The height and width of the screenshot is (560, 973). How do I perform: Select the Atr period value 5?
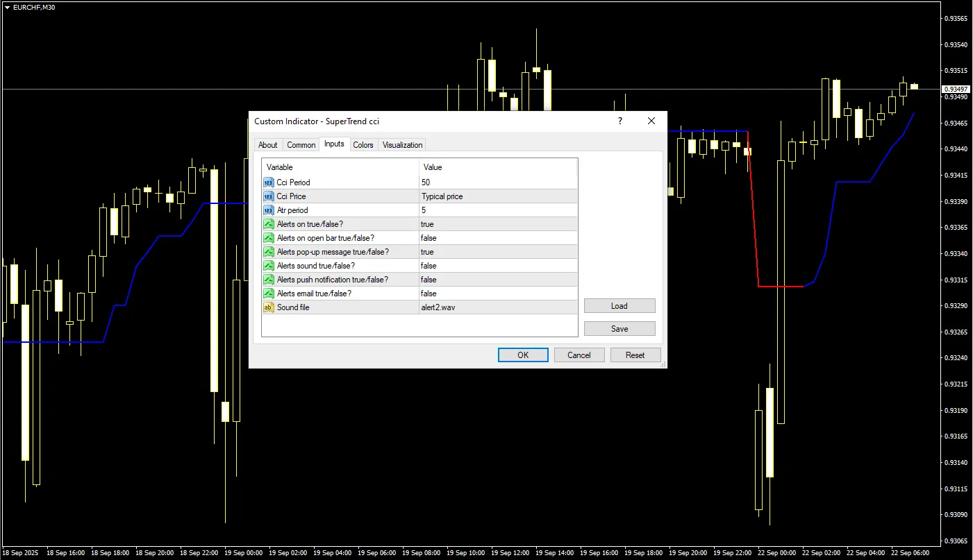pos(498,210)
